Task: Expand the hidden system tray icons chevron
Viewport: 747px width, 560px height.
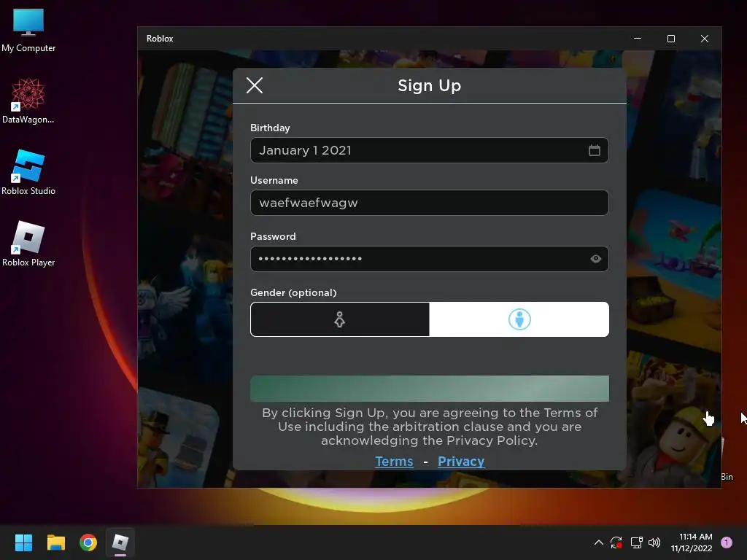Action: pyautogui.click(x=599, y=542)
